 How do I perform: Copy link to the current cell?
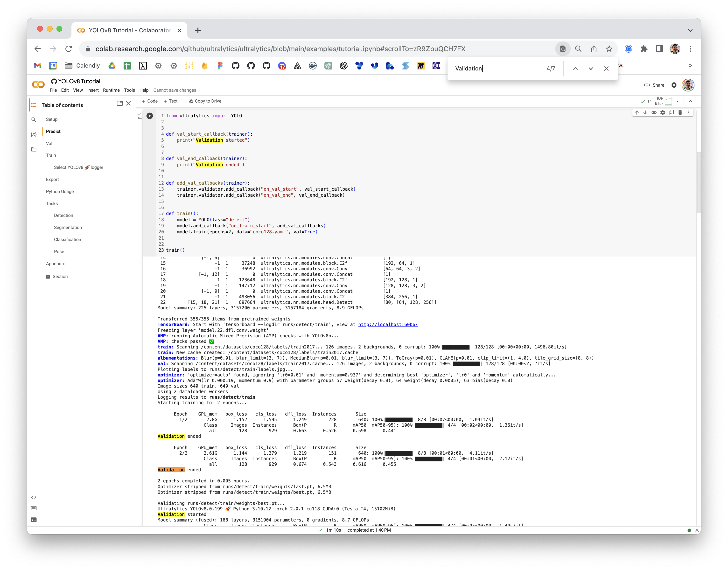tap(654, 112)
